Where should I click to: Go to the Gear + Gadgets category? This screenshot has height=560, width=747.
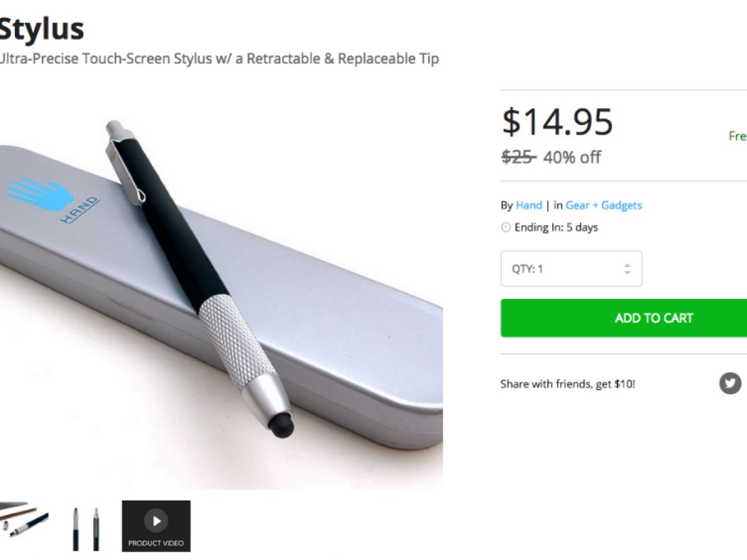pos(603,205)
